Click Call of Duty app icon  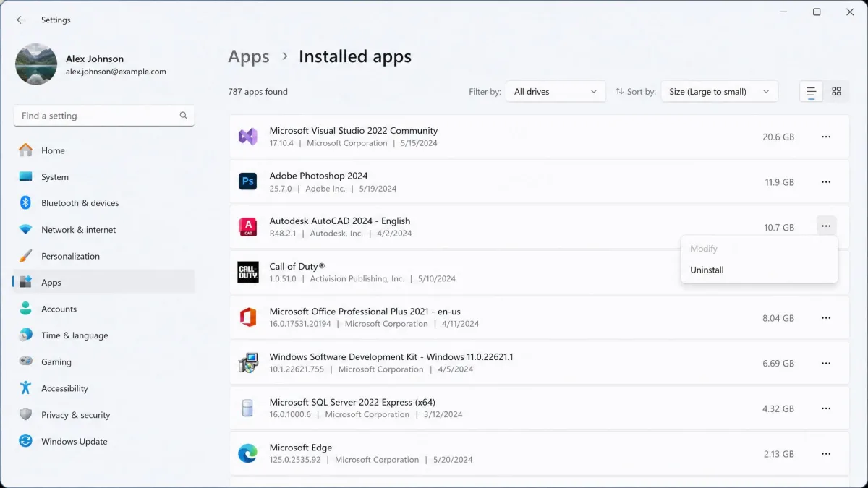pos(248,272)
